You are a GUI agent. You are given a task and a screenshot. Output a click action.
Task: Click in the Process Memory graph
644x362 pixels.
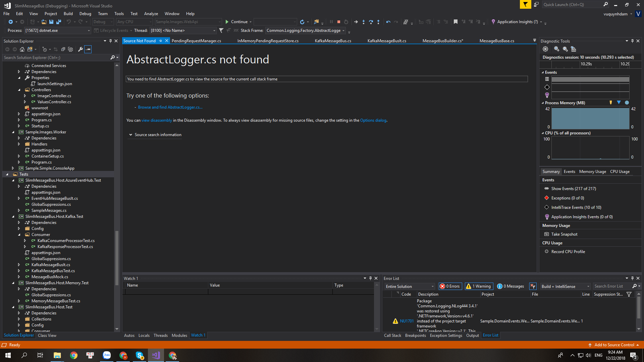point(590,118)
